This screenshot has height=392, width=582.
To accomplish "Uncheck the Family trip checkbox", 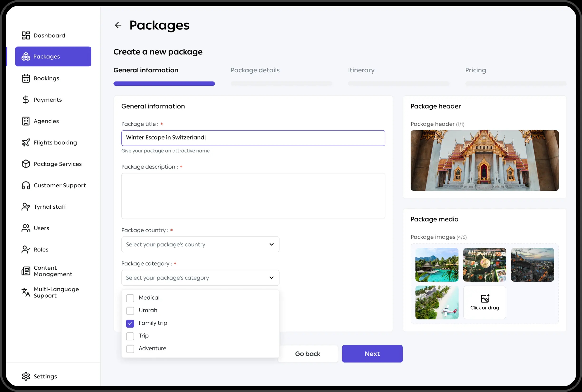I will (130, 323).
